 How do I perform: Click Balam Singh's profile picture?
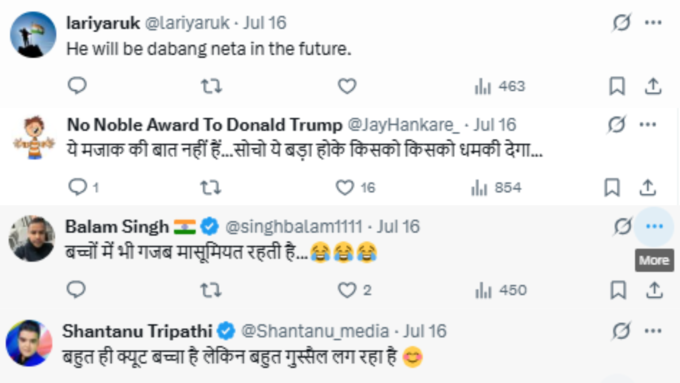(x=32, y=239)
